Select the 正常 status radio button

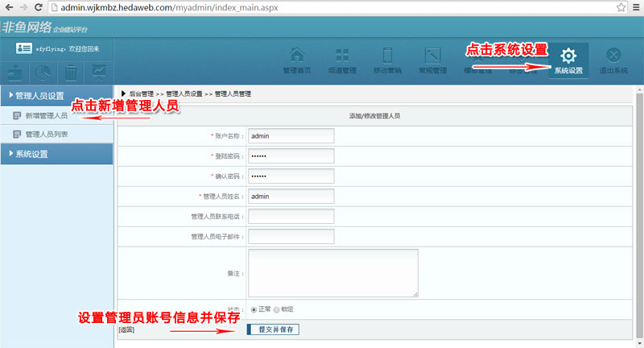pos(254,309)
